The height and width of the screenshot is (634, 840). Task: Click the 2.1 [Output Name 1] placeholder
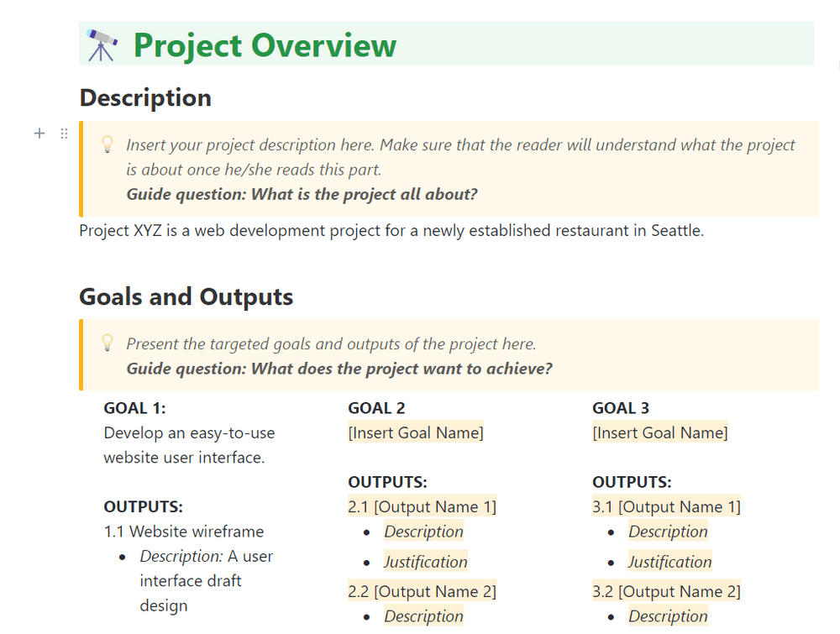tap(422, 506)
